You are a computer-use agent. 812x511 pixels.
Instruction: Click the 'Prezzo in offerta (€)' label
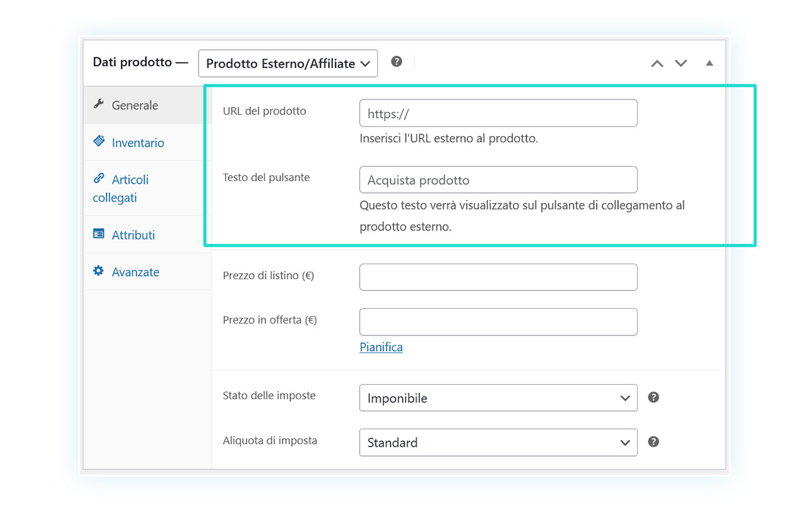coord(270,320)
